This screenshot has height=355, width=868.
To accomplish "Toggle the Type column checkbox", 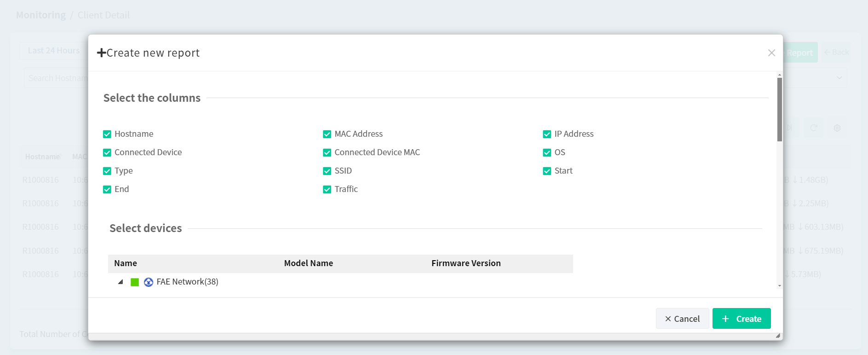I will pos(107,171).
